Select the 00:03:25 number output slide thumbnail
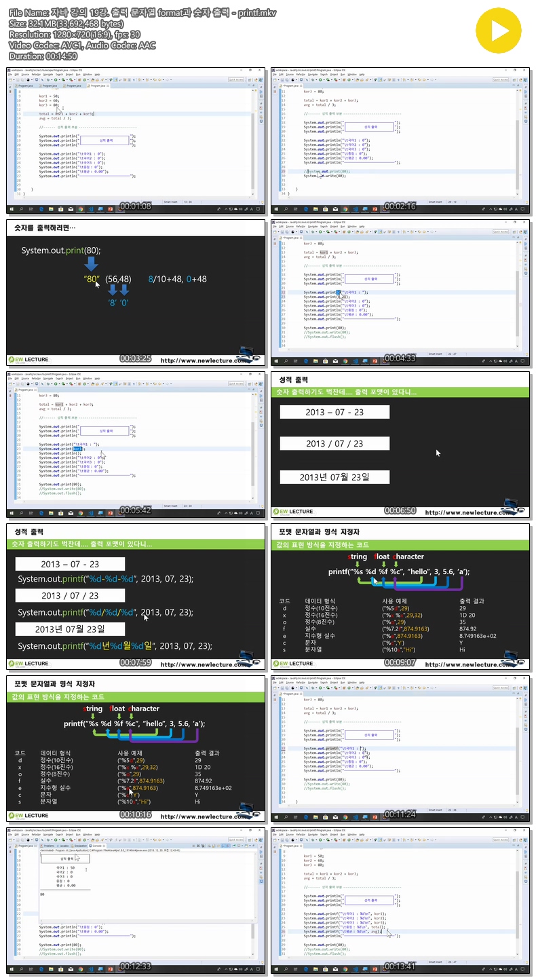The width and height of the screenshot is (536, 980). click(x=135, y=293)
